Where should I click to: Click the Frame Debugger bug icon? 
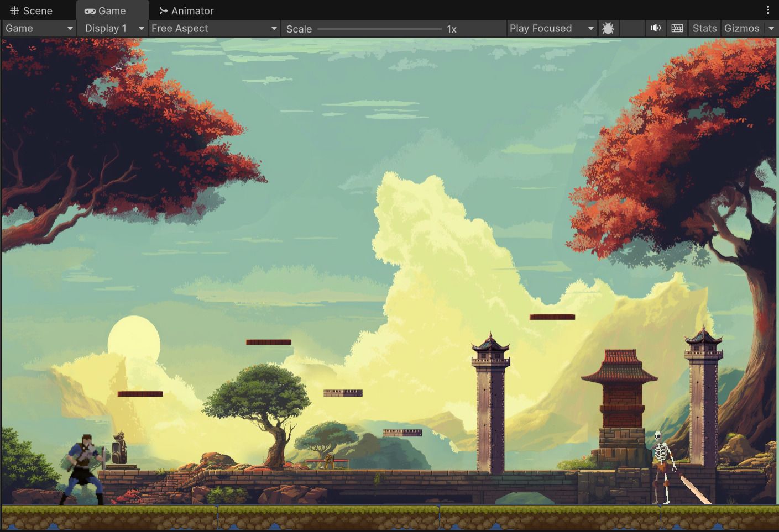(x=608, y=29)
